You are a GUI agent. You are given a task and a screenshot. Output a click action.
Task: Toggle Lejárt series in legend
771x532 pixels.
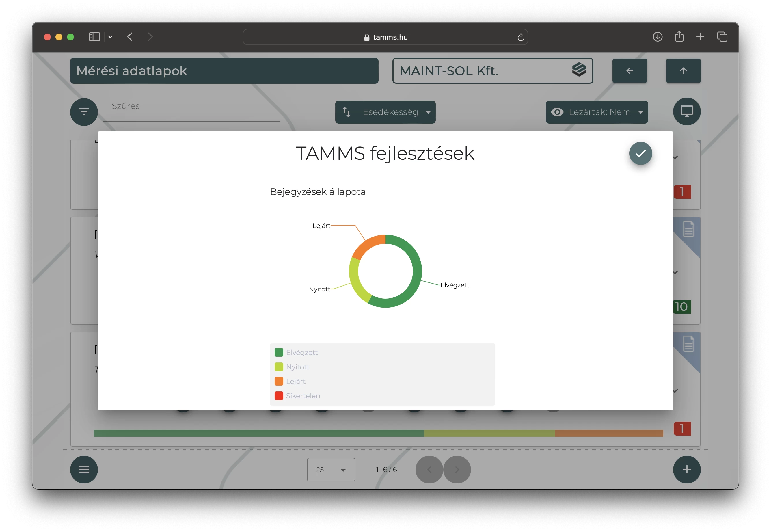(290, 381)
